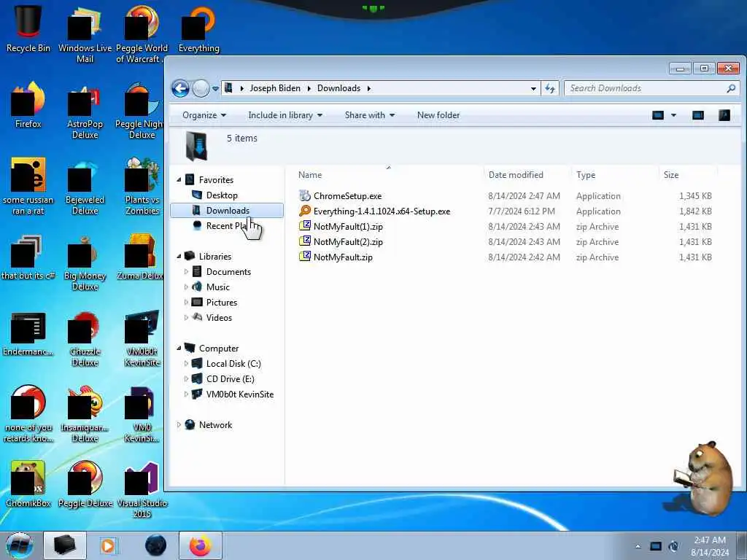
Task: Sort files by the Size column
Action: pos(688,175)
